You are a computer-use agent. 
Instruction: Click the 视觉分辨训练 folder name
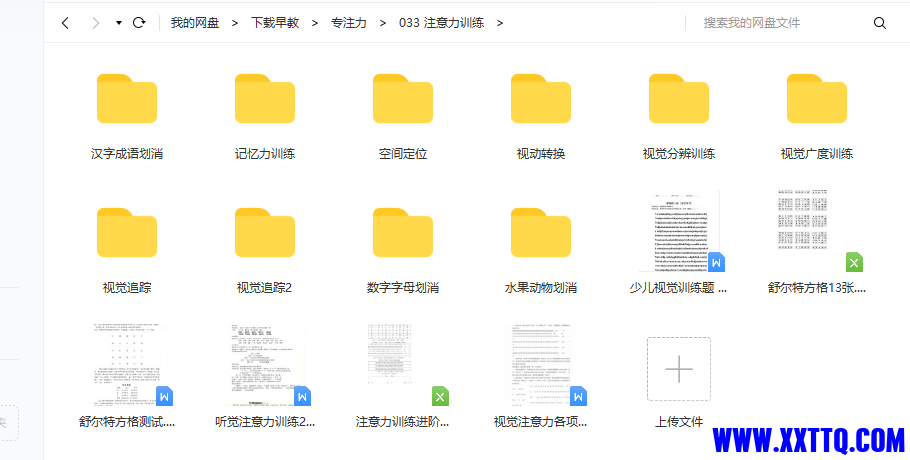(x=679, y=154)
